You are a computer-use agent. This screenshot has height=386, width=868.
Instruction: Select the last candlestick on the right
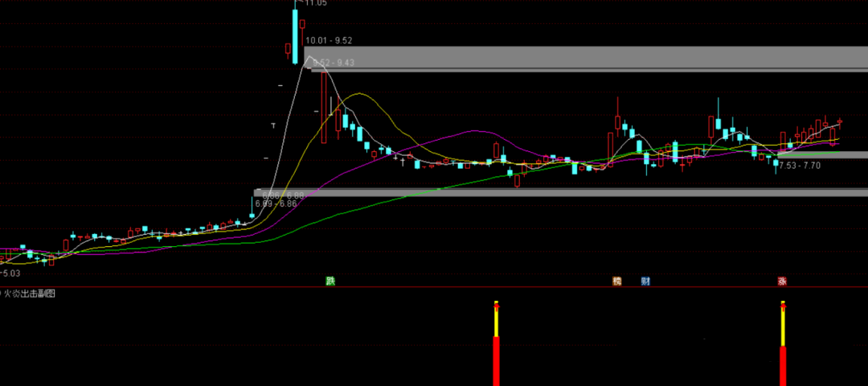[840, 121]
